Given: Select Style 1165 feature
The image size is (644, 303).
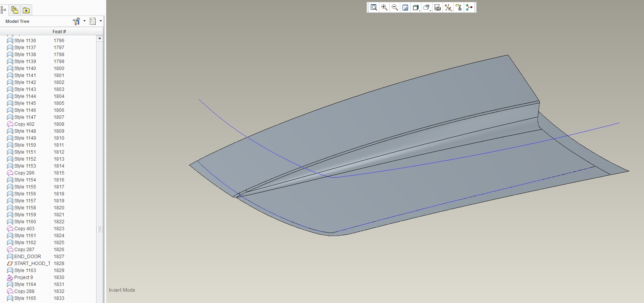Looking at the screenshot, I should (25, 298).
